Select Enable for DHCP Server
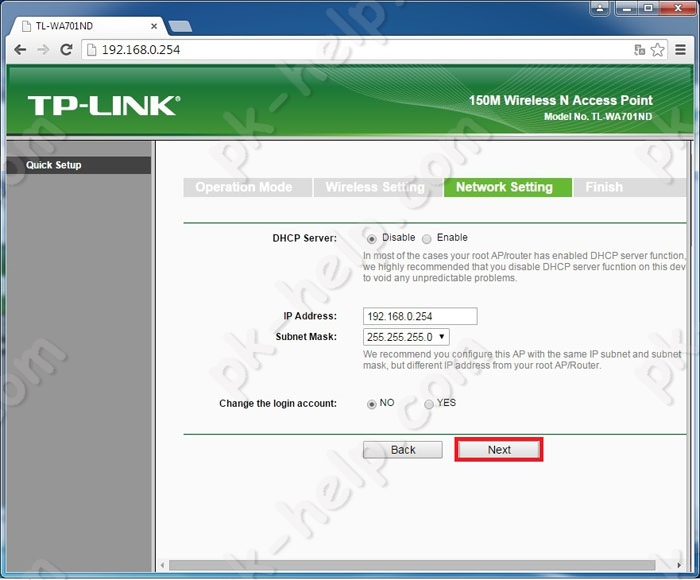The width and height of the screenshot is (700, 580). click(427, 239)
